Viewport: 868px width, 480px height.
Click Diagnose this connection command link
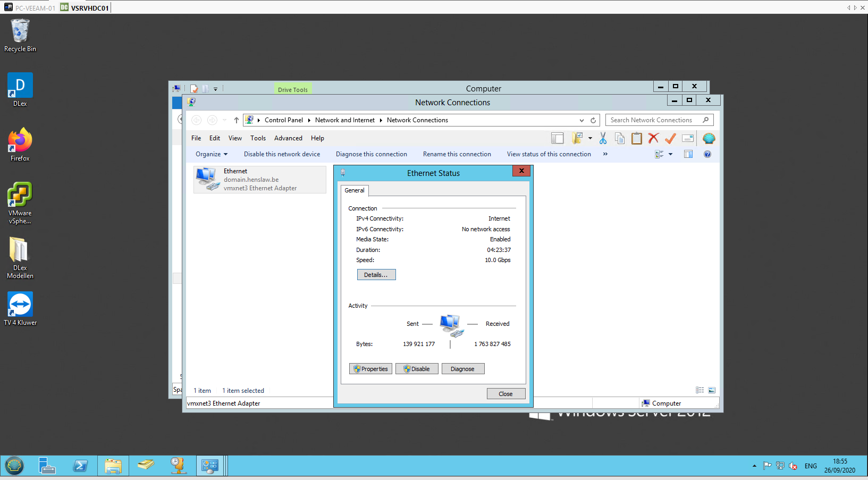coord(371,154)
